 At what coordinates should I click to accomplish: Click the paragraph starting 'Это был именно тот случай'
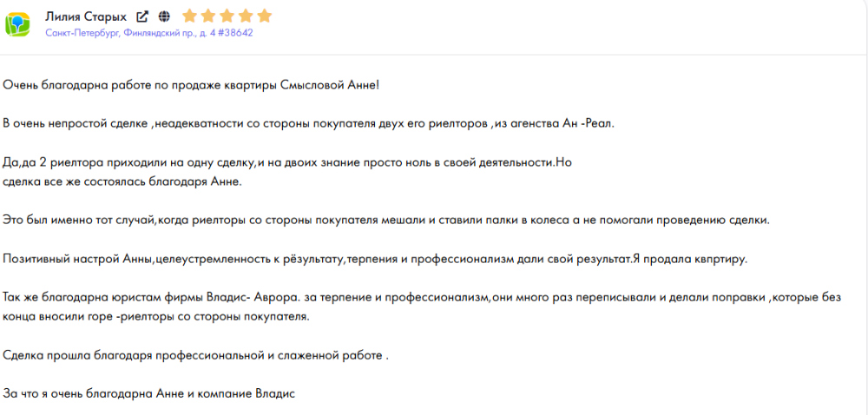tap(386, 221)
